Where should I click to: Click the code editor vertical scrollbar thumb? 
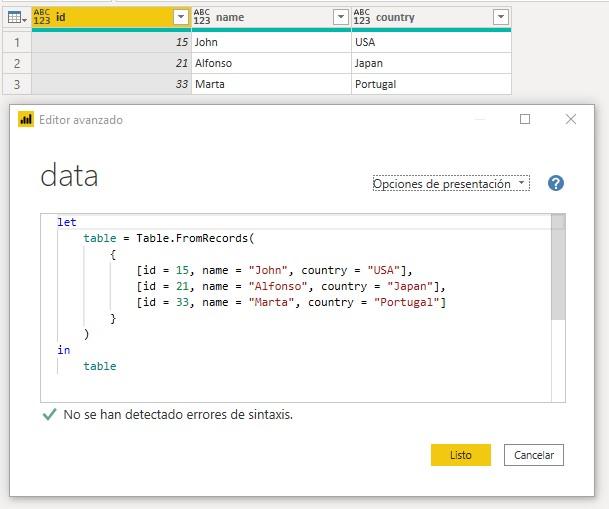558,267
